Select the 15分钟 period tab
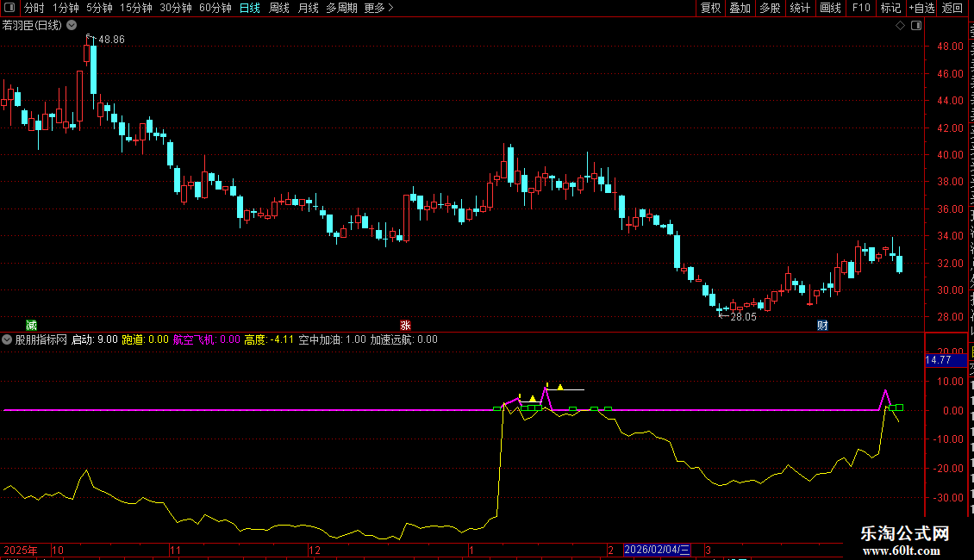The image size is (974, 560). 135,8
